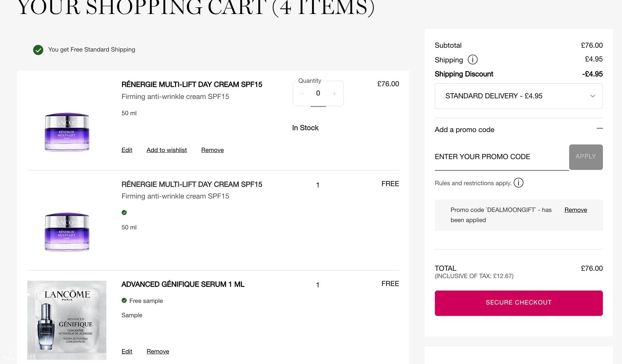
Task: Click the green free shipping checkmark icon
Action: point(38,50)
